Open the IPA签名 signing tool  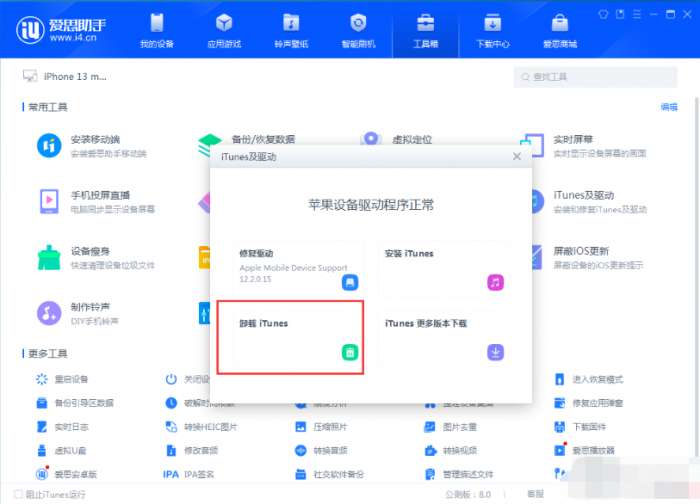(188, 474)
